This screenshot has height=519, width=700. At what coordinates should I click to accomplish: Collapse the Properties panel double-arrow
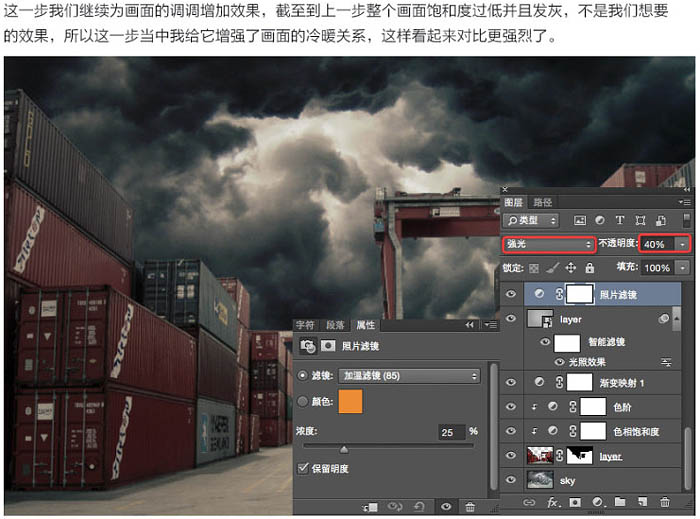(469, 325)
